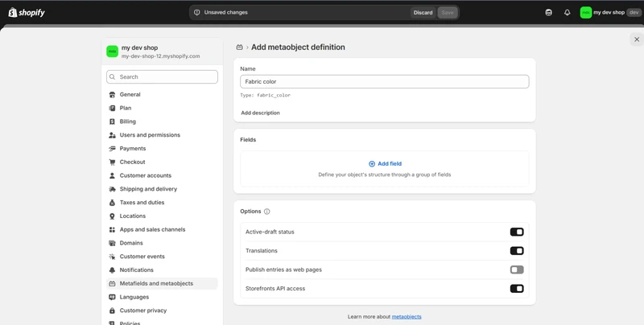Click the Shipping and delivery truck icon
This screenshot has width=644, height=325.
coord(112,189)
